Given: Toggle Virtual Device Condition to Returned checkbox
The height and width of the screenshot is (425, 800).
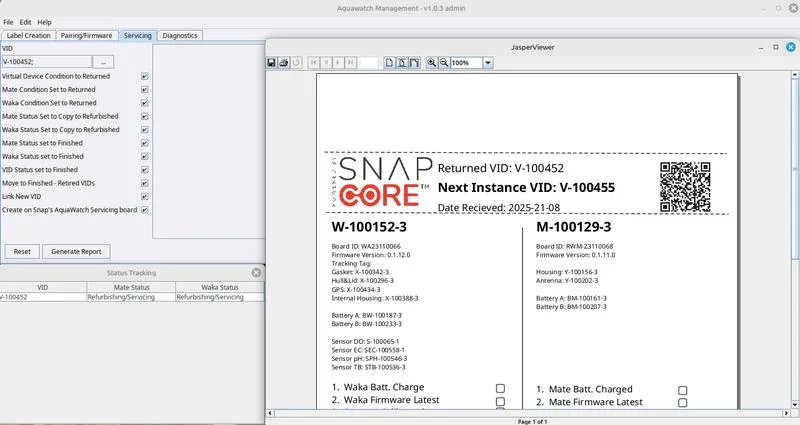Looking at the screenshot, I should (145, 76).
